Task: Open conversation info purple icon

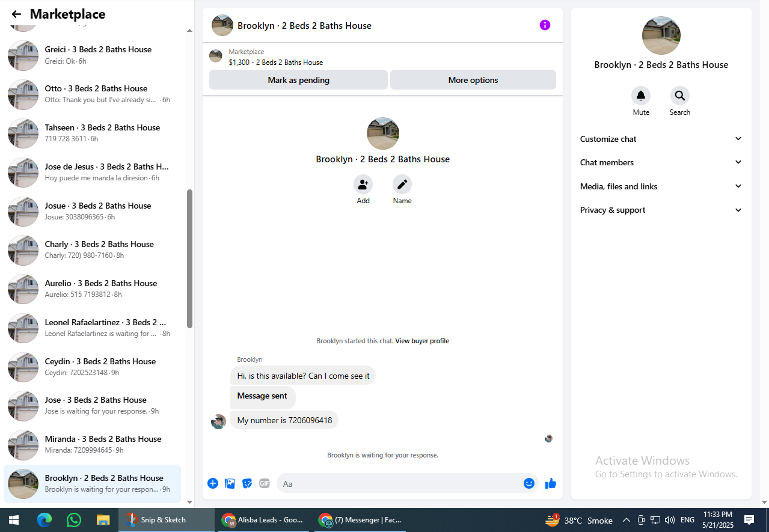Action: (x=545, y=25)
